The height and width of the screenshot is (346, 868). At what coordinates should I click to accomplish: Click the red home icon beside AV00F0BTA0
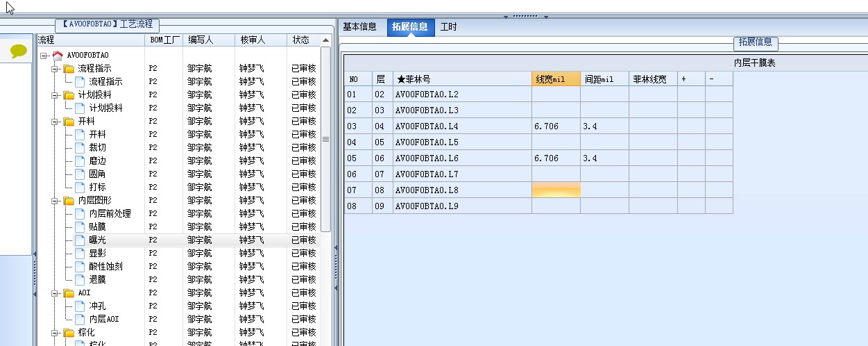point(58,55)
